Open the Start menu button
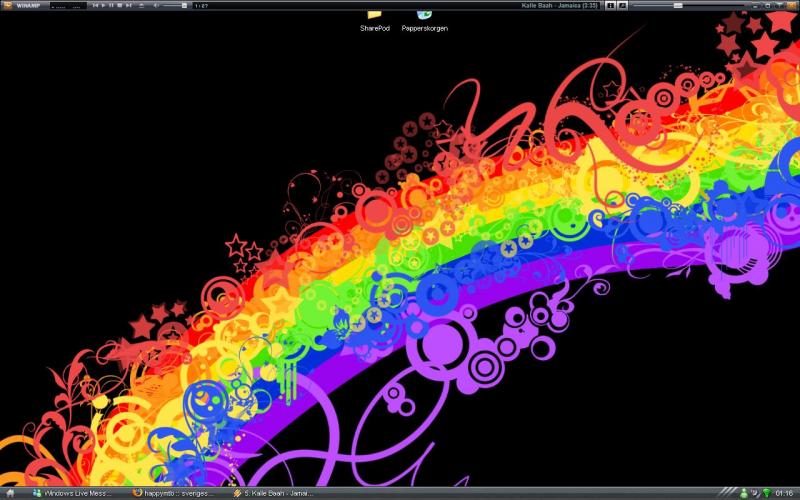 pos(9,493)
